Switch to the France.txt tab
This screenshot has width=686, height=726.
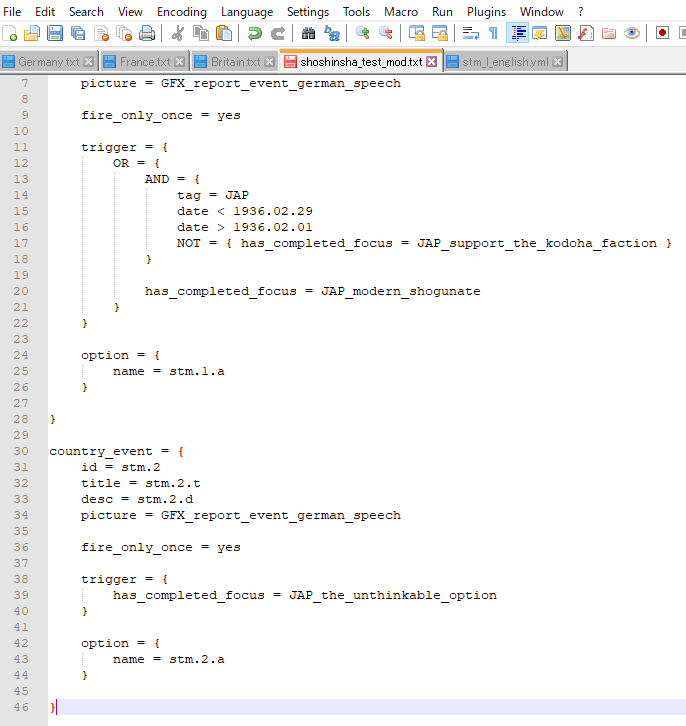coord(145,62)
